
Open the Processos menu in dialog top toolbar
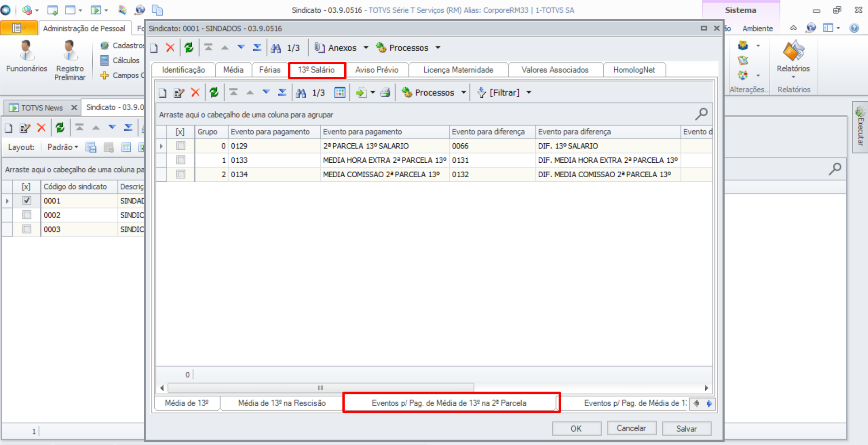403,47
